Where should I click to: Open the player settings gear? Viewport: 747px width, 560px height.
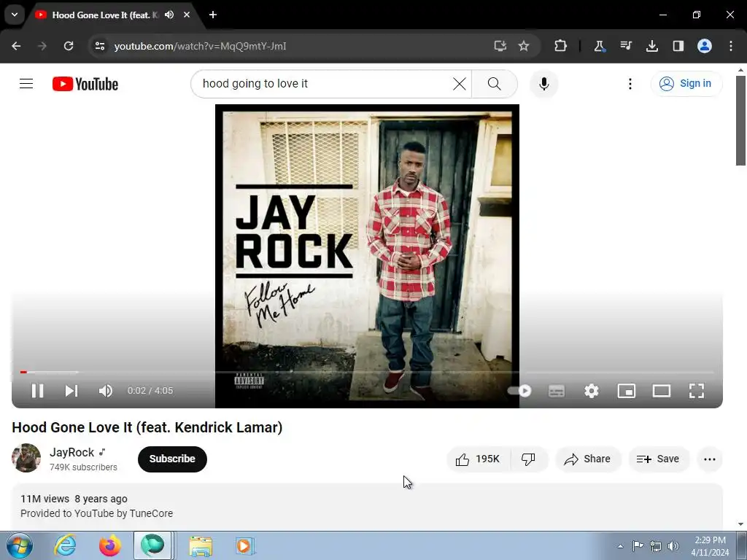tap(591, 391)
